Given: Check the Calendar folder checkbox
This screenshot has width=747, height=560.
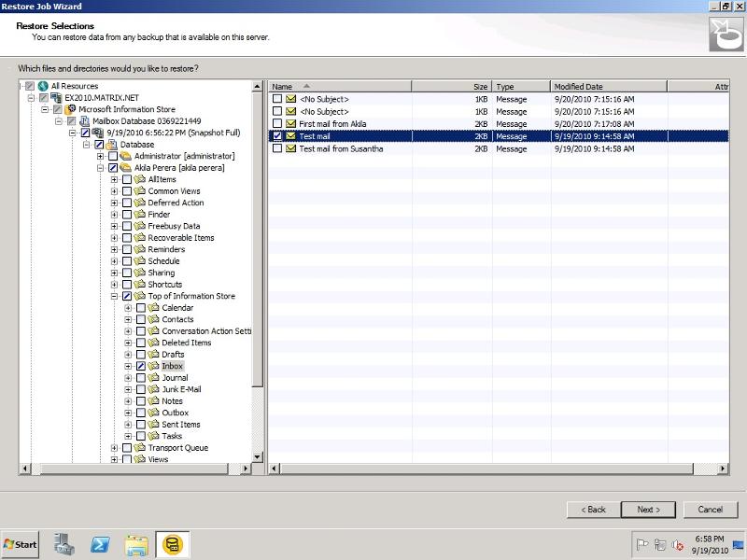Looking at the screenshot, I should click(141, 308).
